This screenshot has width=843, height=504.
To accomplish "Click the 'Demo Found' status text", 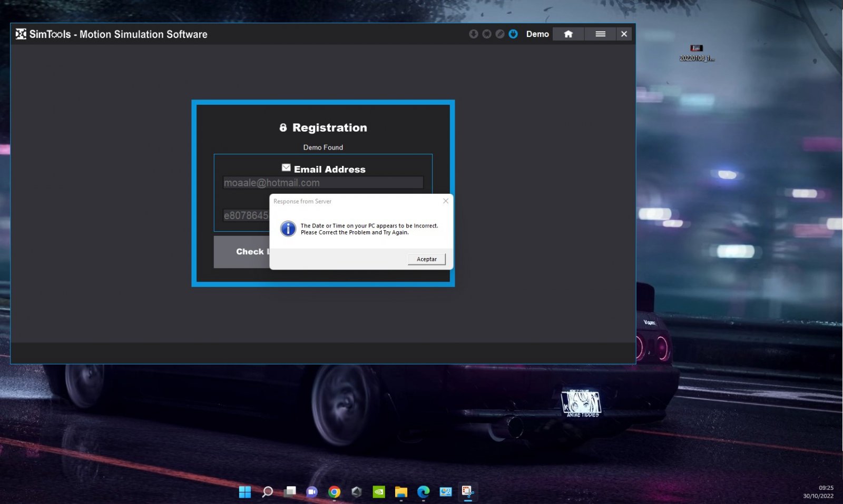I will (x=323, y=147).
